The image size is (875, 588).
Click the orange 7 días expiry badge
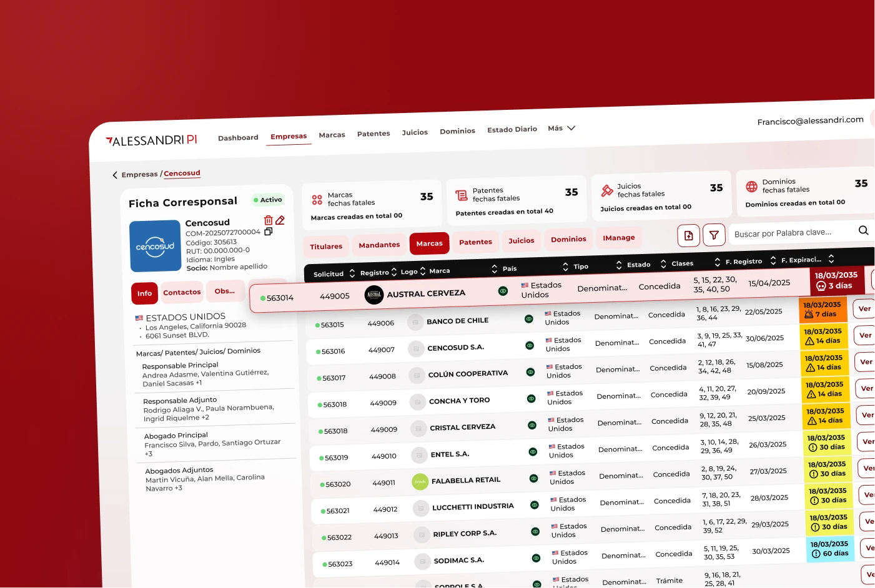(x=823, y=310)
